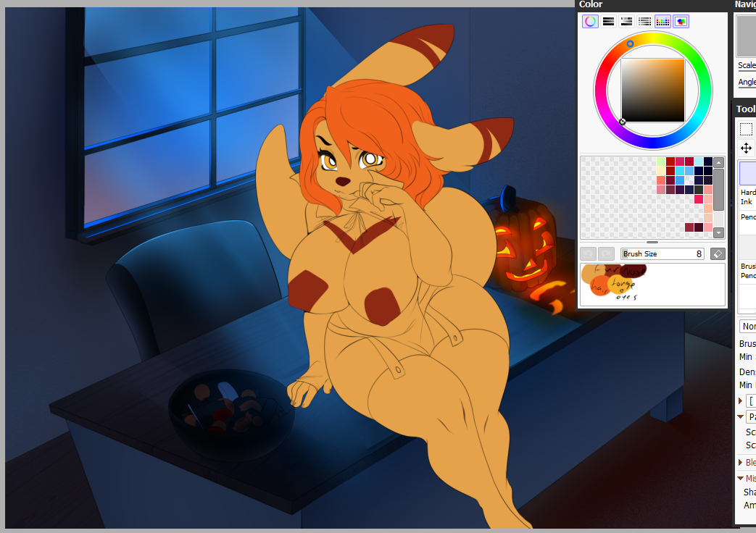The width and height of the screenshot is (756, 533).
Task: Click the swatches scrollbar thumb
Action: [x=718, y=190]
